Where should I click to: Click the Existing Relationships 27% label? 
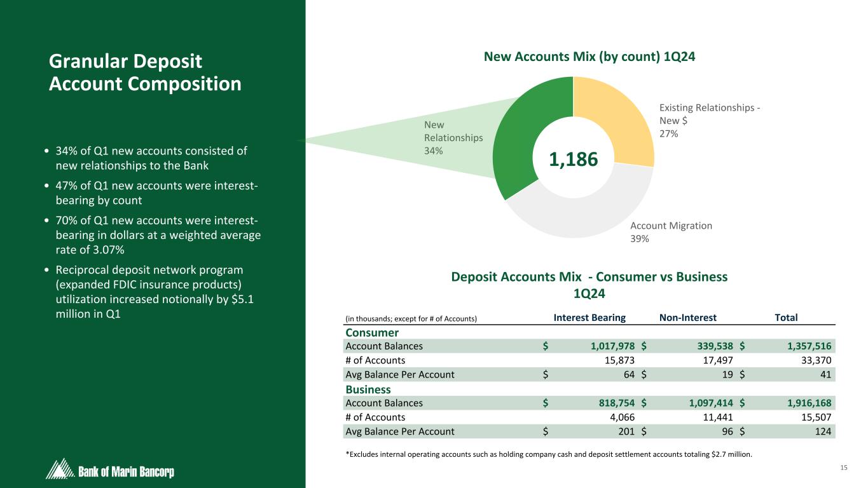(711, 120)
